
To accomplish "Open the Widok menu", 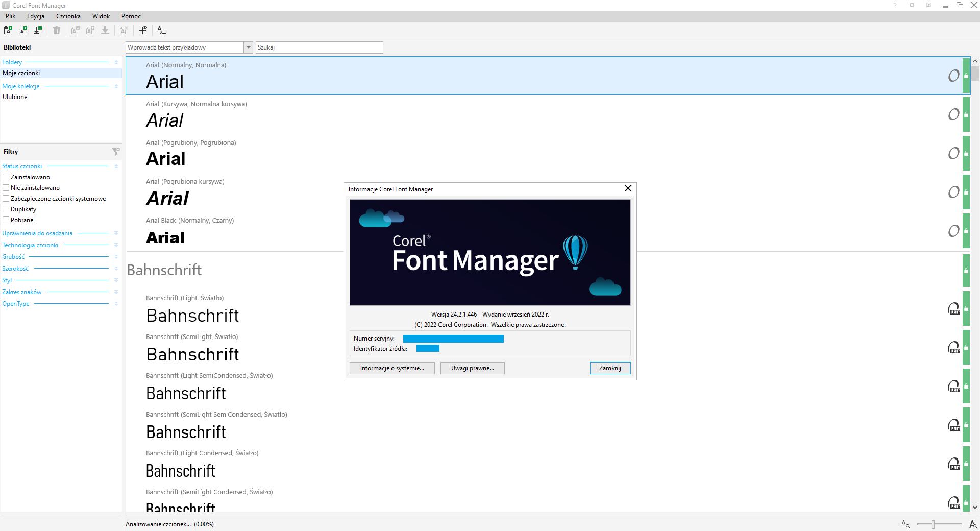I will (x=101, y=16).
